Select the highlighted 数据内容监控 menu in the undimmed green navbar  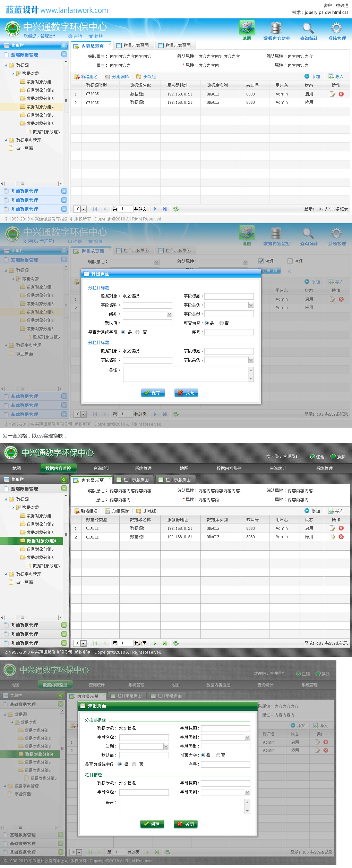[x=58, y=468]
